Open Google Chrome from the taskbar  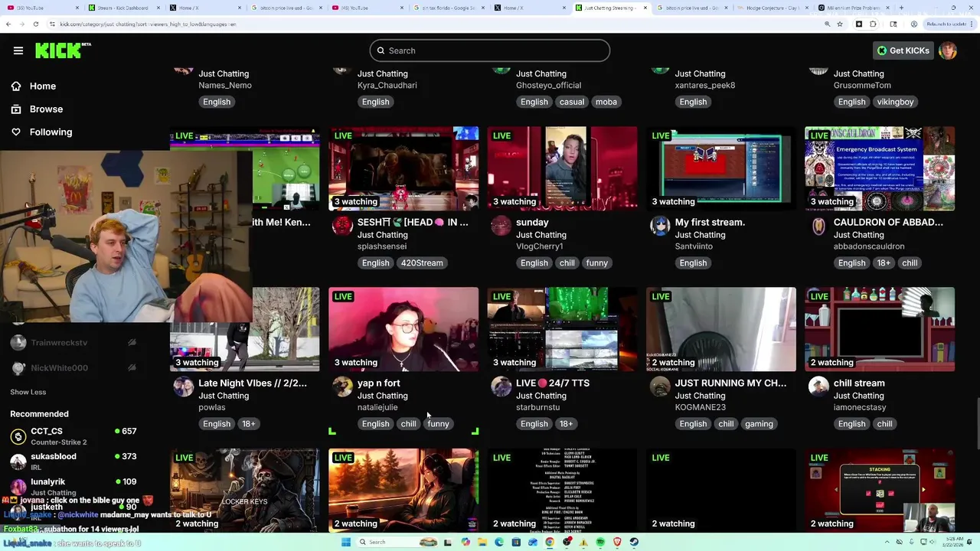[x=550, y=542]
